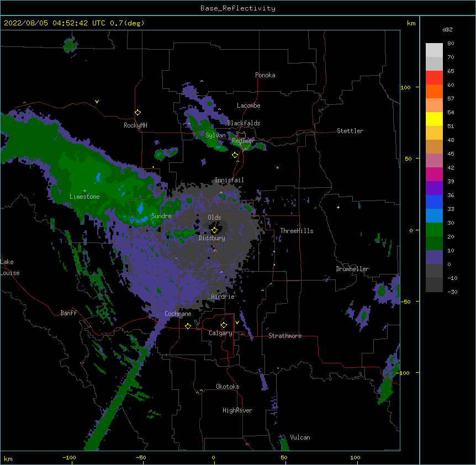Click the Banff town label
The height and width of the screenshot is (465, 476).
coord(68,313)
